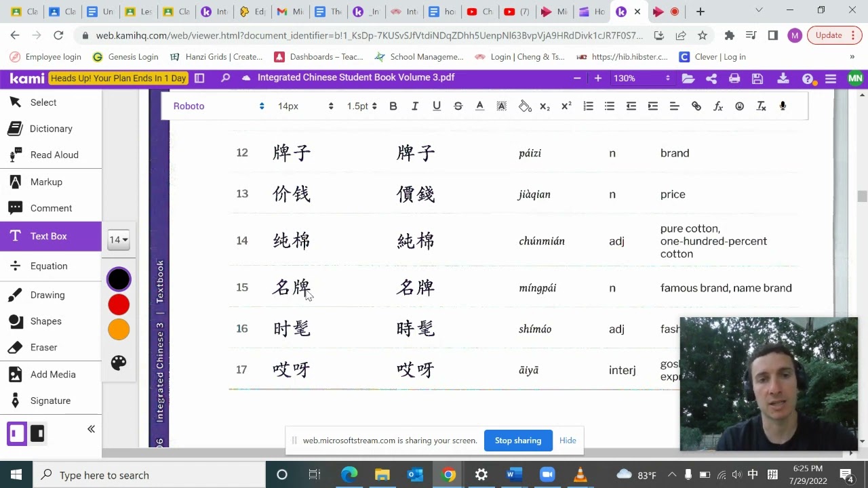Open the emoji picker

click(740, 106)
